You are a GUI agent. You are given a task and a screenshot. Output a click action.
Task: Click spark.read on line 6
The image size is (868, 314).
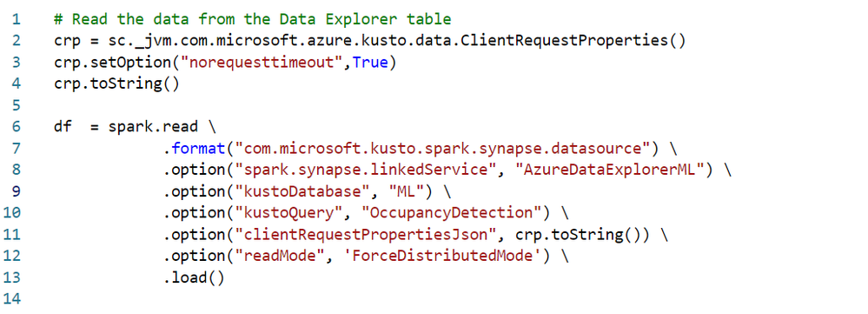(x=153, y=127)
